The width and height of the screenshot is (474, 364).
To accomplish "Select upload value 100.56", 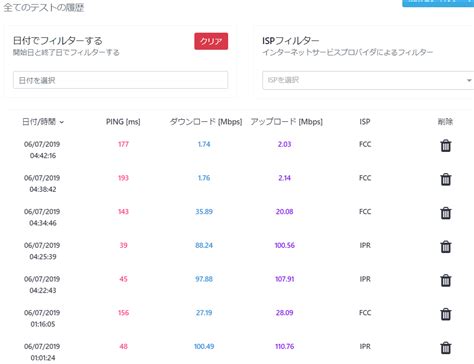I will 285,245.
